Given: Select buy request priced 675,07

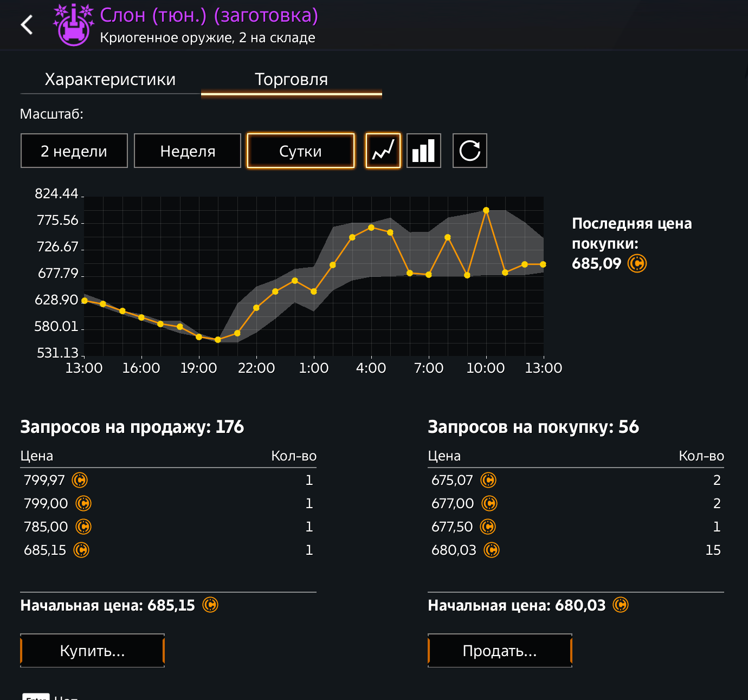Looking at the screenshot, I should (x=576, y=480).
